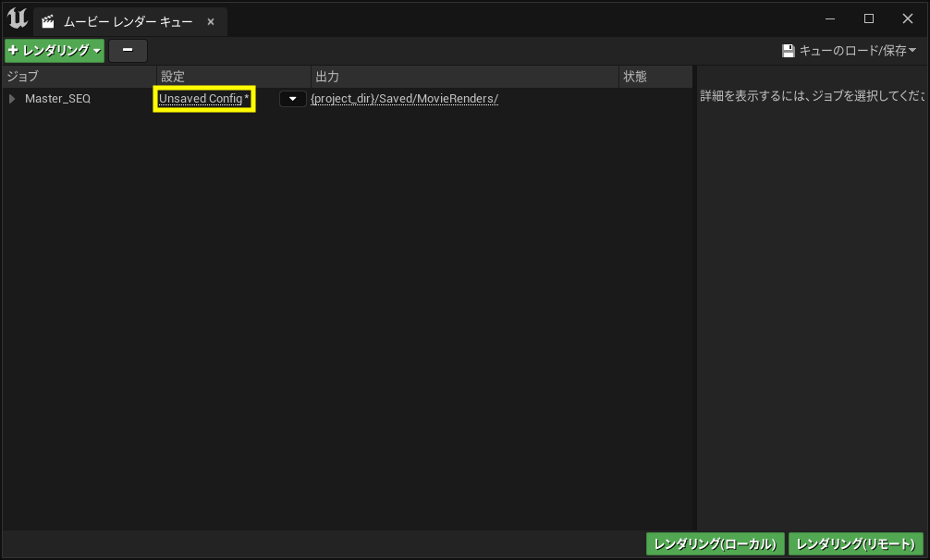Viewport: 930px width, 560px height.
Task: Click the job details panel on the right
Action: point(814,277)
